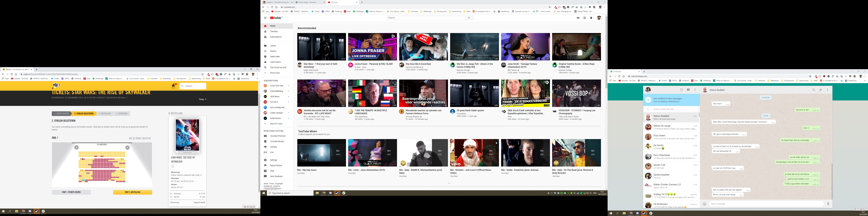Click WhatsApp emoji smiley button
The width and height of the screenshot is (868, 216).
pos(704,204)
